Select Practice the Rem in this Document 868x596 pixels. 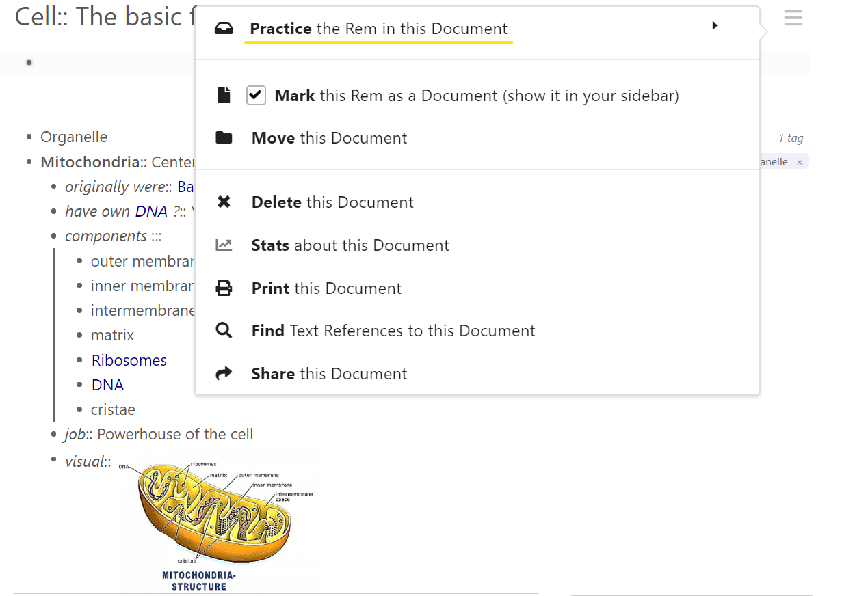tap(378, 29)
